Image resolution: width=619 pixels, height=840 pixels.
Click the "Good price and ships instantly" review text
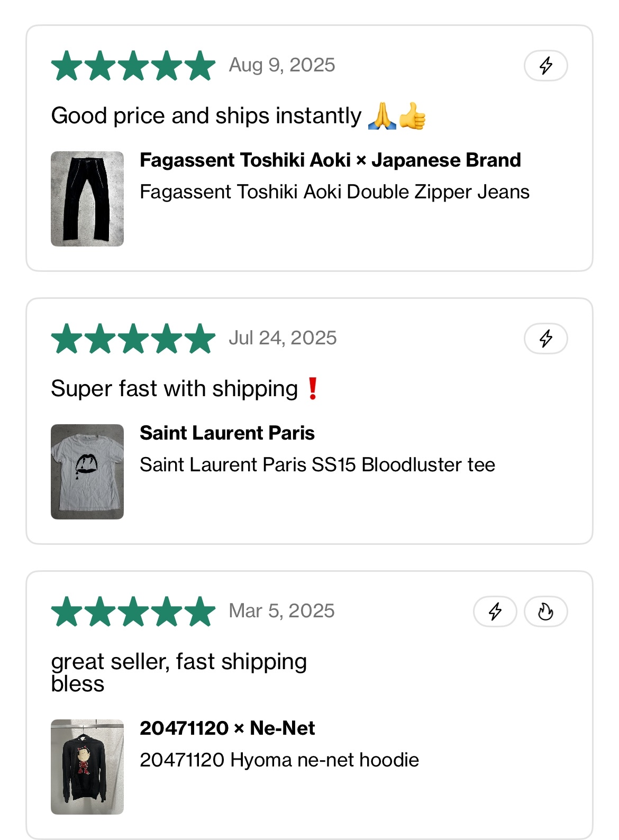(x=206, y=116)
